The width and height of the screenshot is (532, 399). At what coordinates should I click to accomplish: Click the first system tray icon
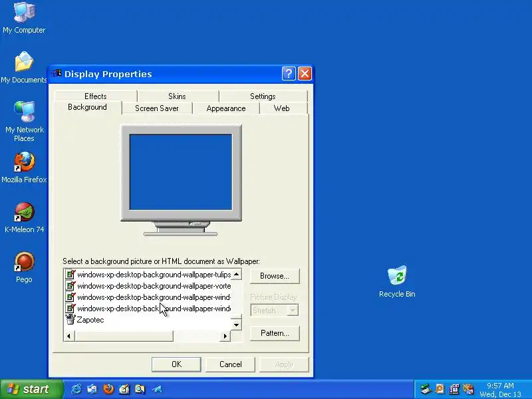[426, 389]
